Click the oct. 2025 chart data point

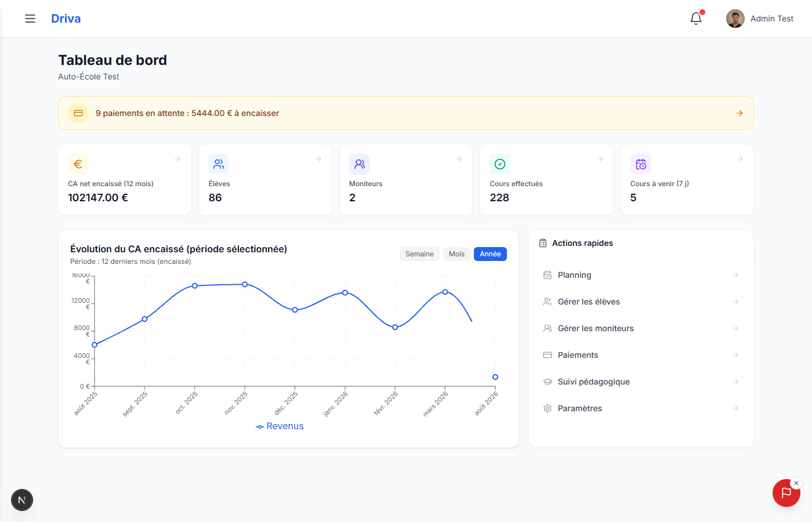tap(195, 286)
